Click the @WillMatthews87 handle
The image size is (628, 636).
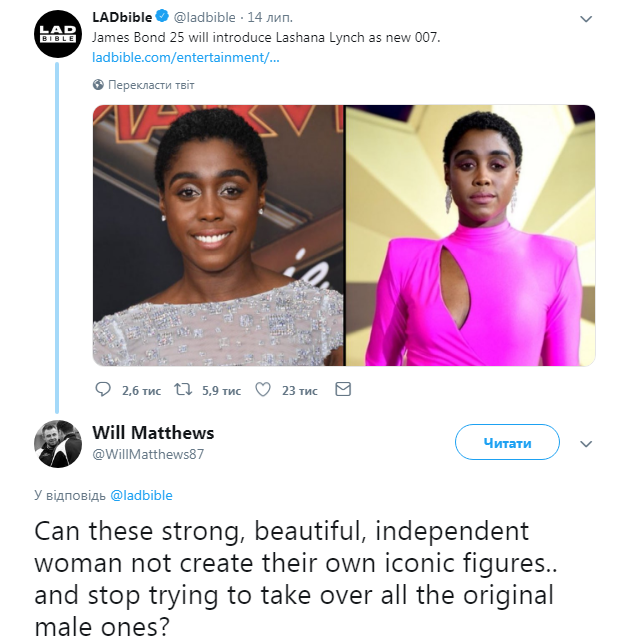(148, 455)
